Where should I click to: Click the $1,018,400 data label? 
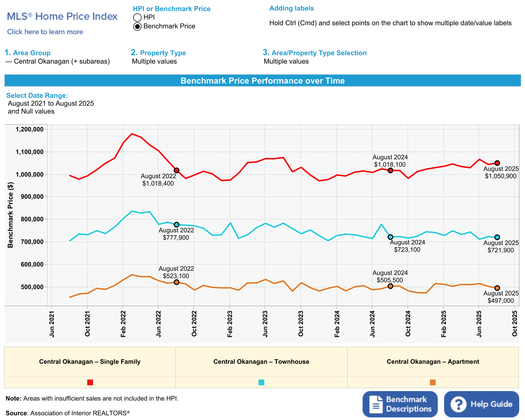click(158, 183)
